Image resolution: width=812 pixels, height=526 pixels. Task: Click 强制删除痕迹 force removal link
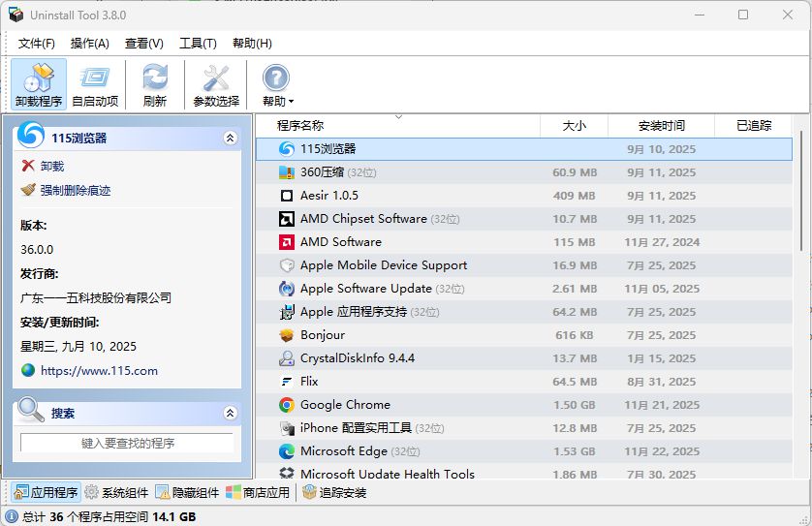click(x=75, y=190)
